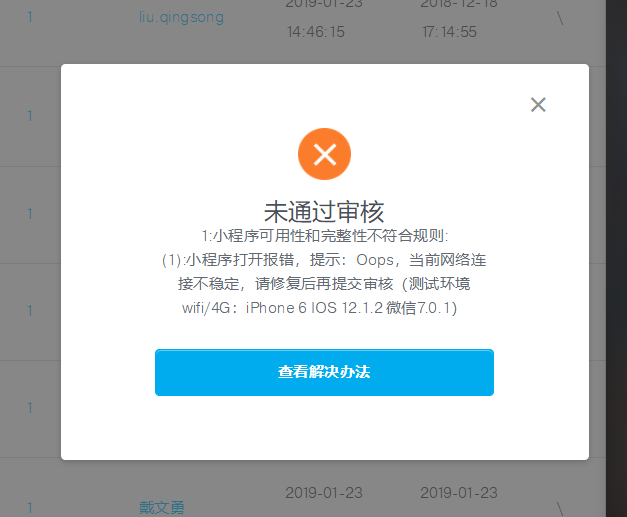Click the backslash in 戴文勇's row
Viewport: 627px width, 517px height.
tap(560, 509)
